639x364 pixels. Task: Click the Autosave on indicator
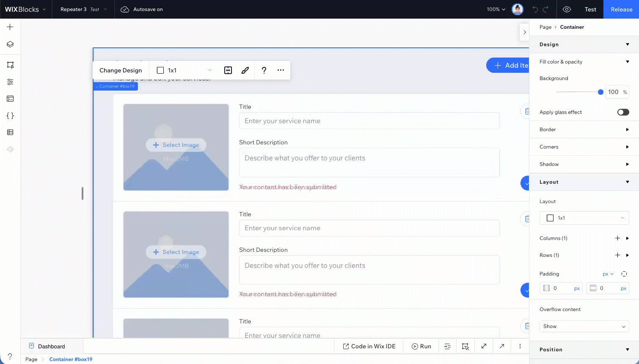142,9
